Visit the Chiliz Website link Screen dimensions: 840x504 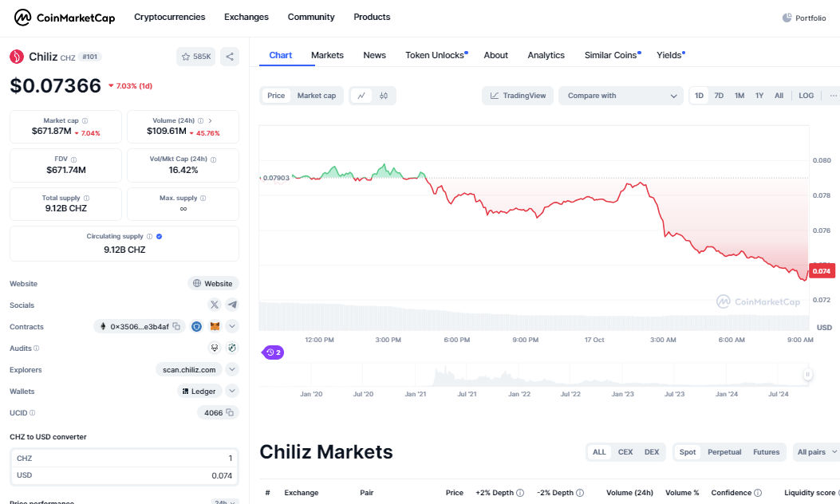[213, 283]
